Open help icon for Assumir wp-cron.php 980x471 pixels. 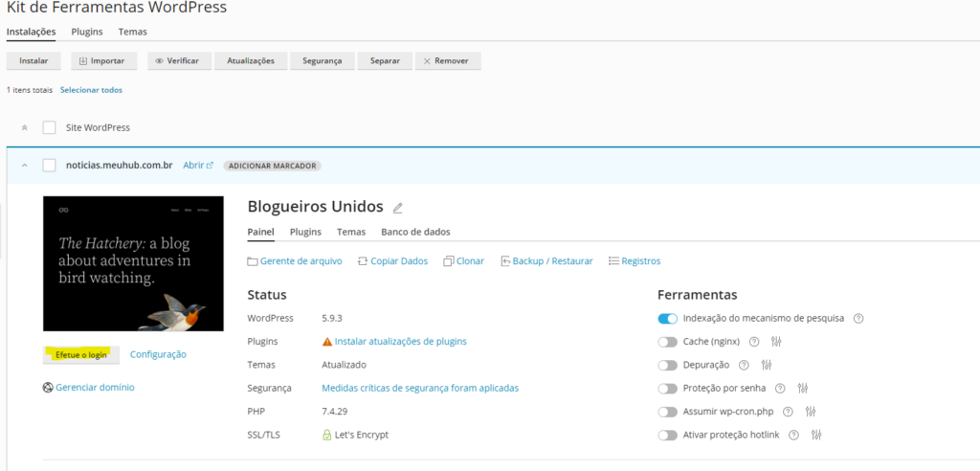(788, 412)
